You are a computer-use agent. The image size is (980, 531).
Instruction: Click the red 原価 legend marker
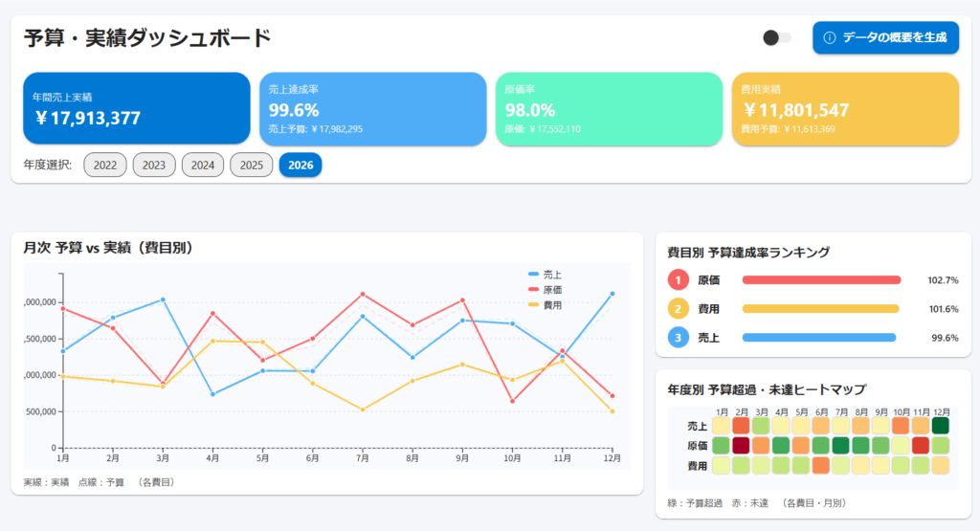tap(534, 290)
